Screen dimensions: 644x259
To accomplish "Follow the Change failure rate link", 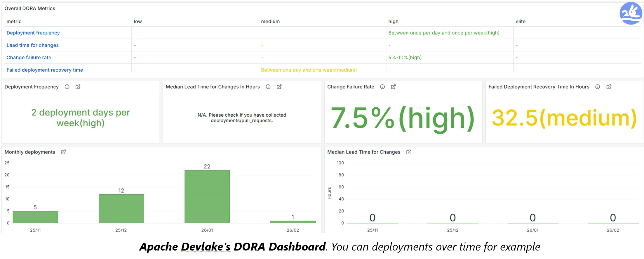I will pyautogui.click(x=29, y=58).
